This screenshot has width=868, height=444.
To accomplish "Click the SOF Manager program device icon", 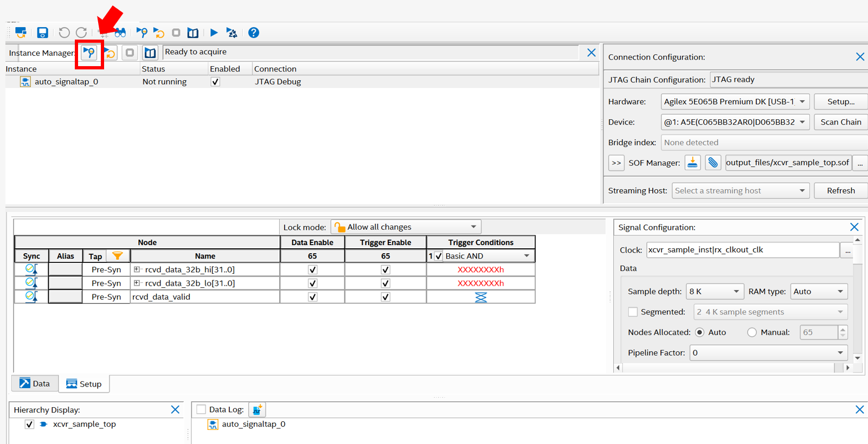I will pyautogui.click(x=692, y=163).
